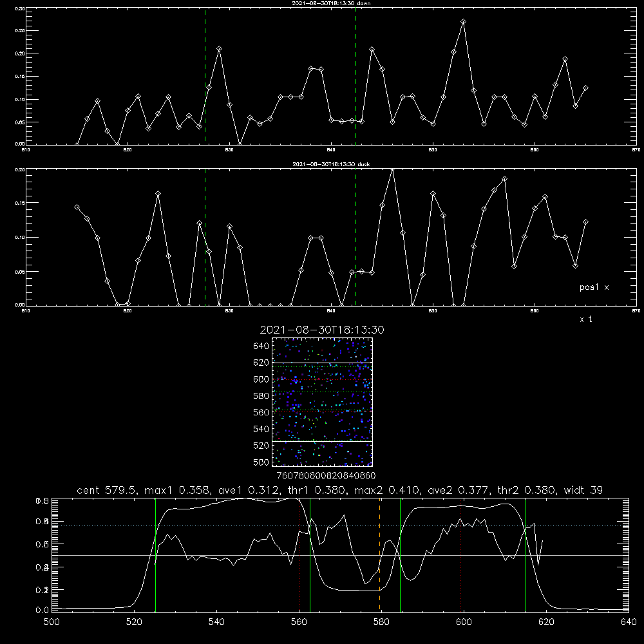Screen dimensions: 644x644
Task: Click the 540 tick label on the bottom plot's x-axis
Action: 216,622
